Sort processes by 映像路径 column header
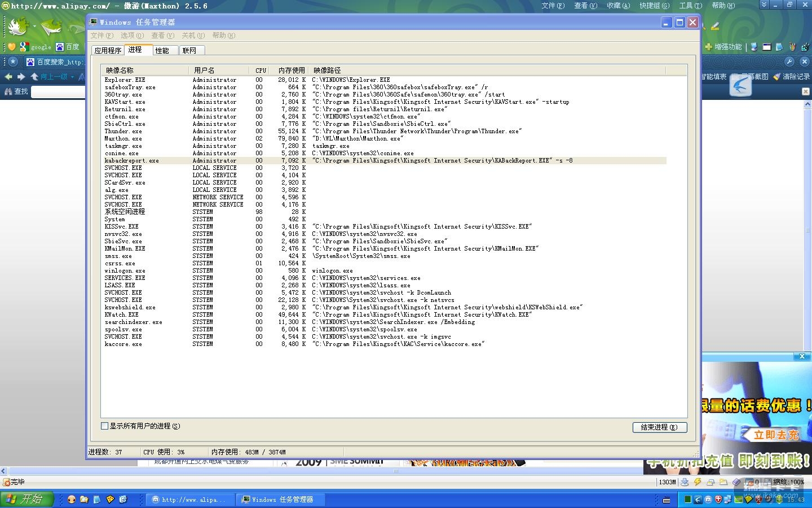 click(x=488, y=71)
